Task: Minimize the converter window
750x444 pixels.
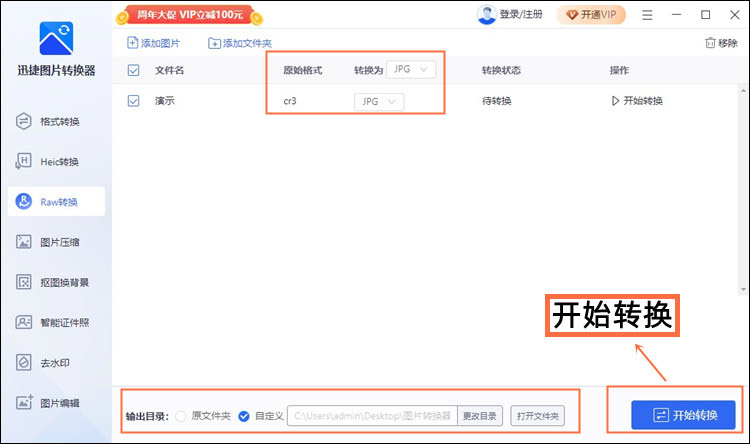Action: pos(676,15)
